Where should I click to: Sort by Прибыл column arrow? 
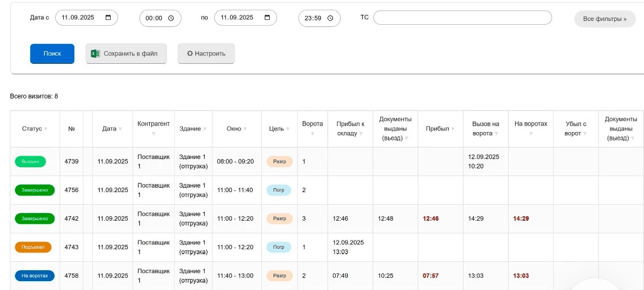452,129
